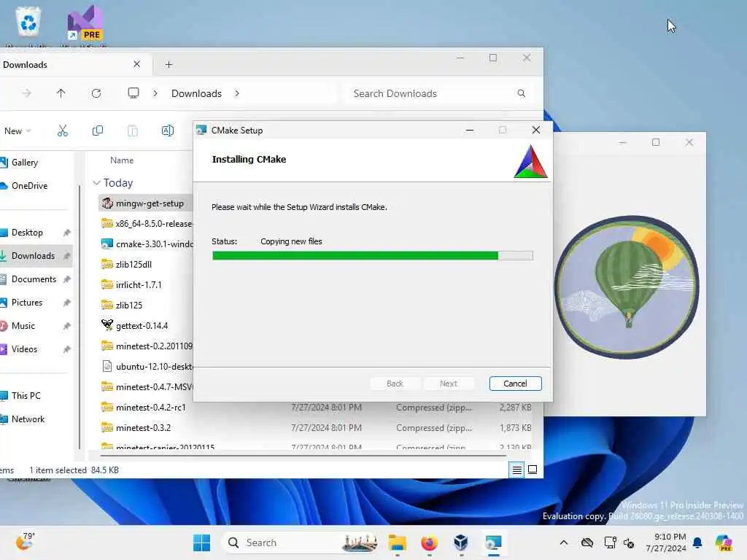This screenshot has height=560, width=747.
Task: Click the OneDrive cloud tray icon
Action: click(x=587, y=542)
